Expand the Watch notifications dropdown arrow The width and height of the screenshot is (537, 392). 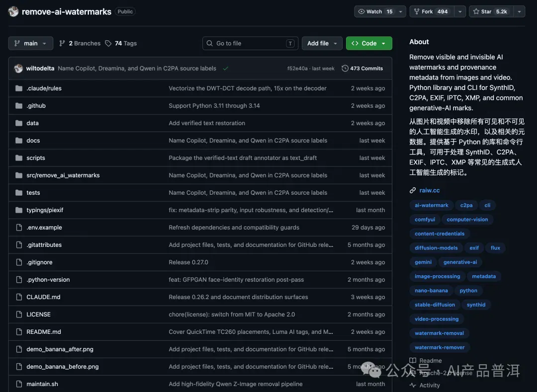point(400,11)
